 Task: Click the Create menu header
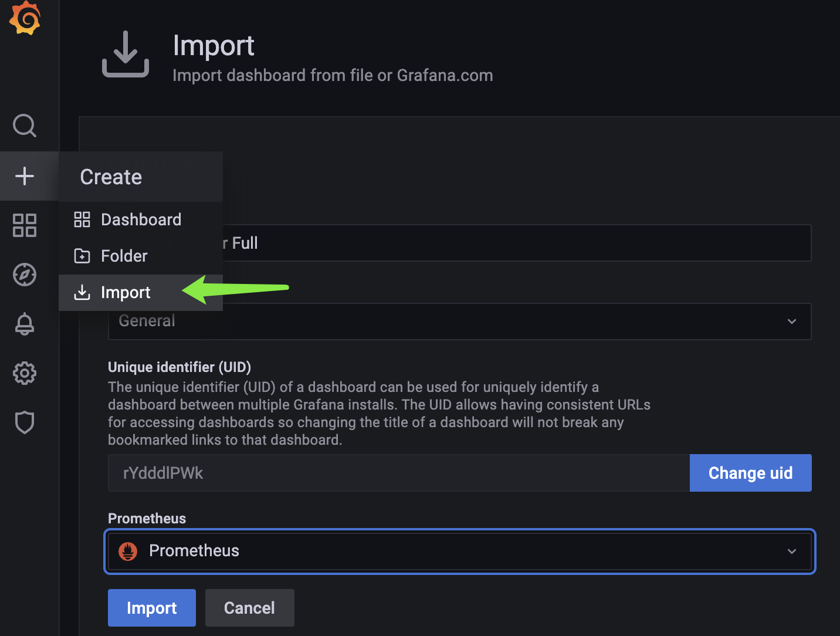(141, 177)
